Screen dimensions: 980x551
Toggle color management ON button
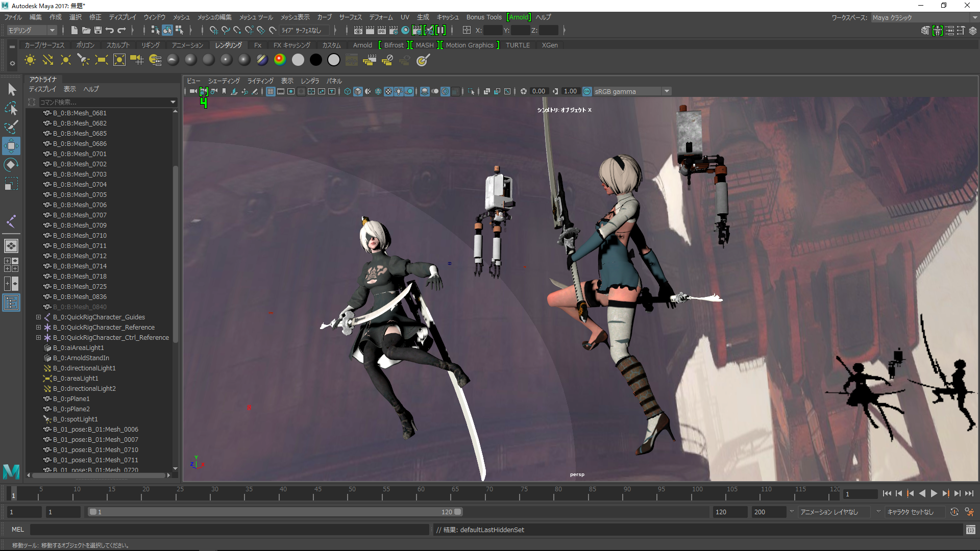click(587, 92)
